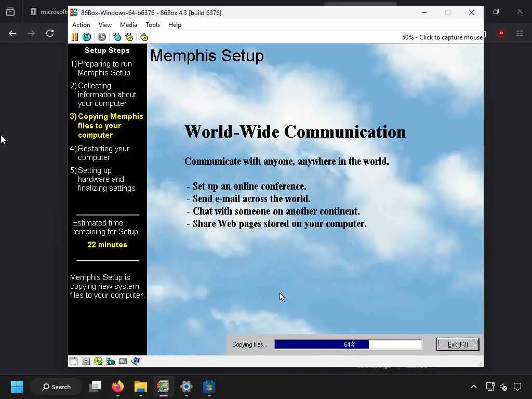Image resolution: width=532 pixels, height=399 pixels.
Task: Pause the emulation with the toolbar pause icon
Action: pyautogui.click(x=75, y=37)
